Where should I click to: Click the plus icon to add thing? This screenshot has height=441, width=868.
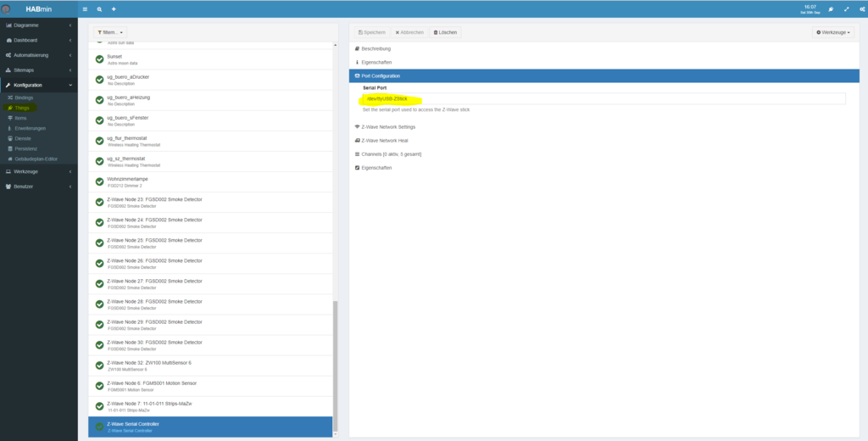(x=114, y=8)
